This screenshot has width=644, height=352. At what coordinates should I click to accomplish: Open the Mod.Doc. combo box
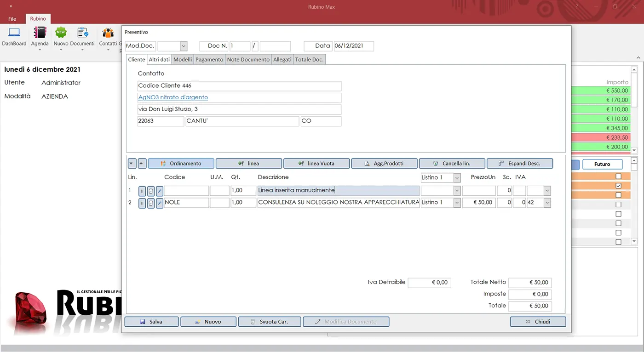tap(184, 46)
